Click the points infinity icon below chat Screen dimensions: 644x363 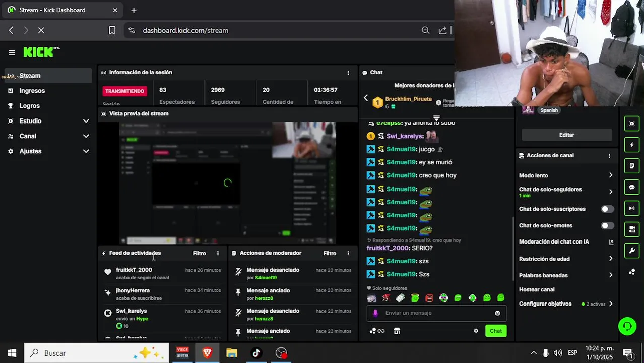click(x=377, y=331)
